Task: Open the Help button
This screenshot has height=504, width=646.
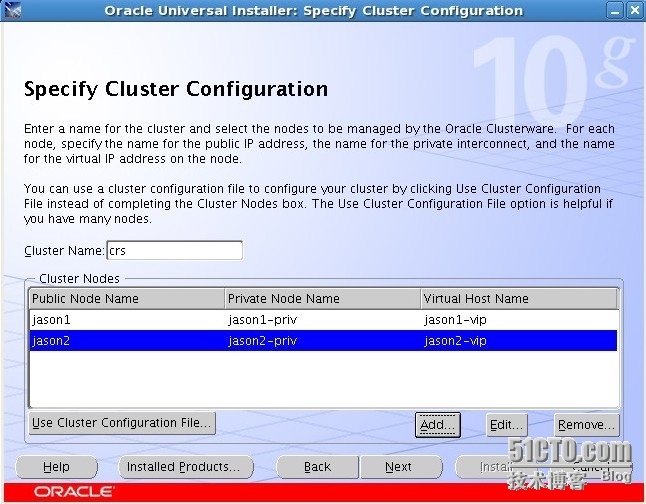Action: (56, 467)
